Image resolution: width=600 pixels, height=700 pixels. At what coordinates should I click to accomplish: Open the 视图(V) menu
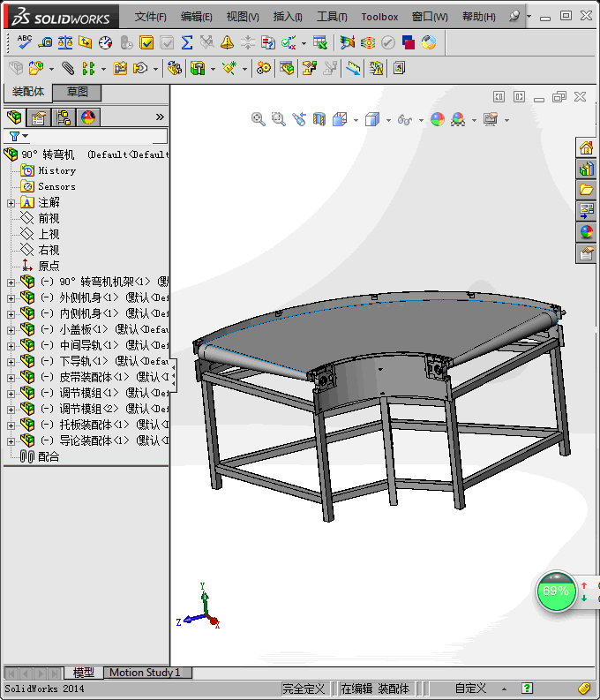pos(243,17)
